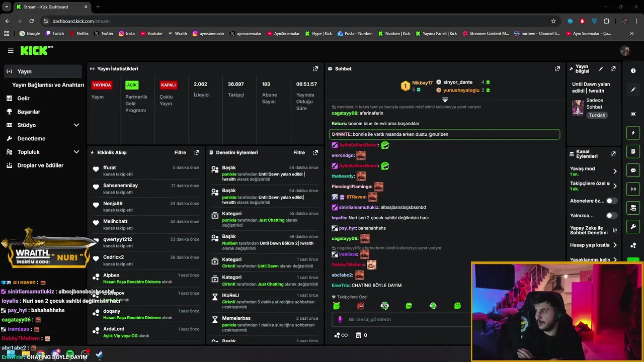Click the Bir mesaj gönderin chat input
Viewport: 644px width, 362px height.
(400, 319)
